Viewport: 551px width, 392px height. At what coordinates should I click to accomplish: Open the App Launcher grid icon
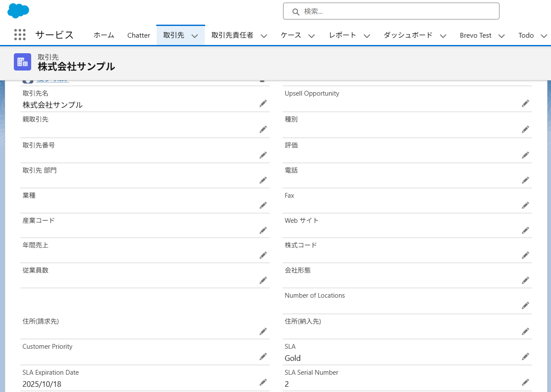tap(20, 35)
